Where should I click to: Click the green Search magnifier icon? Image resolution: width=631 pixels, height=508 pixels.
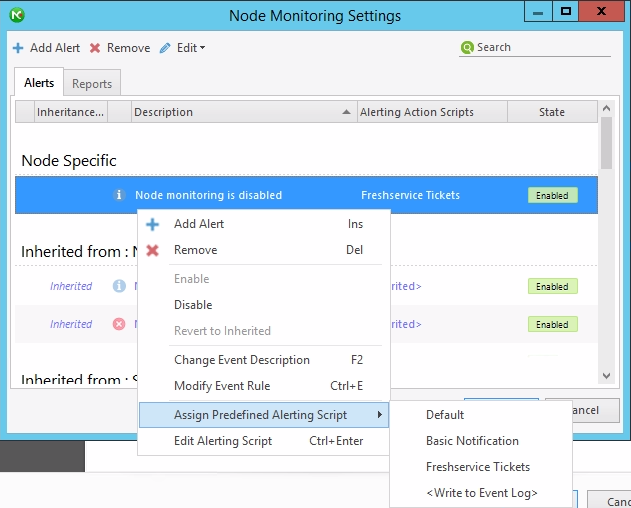(x=467, y=47)
